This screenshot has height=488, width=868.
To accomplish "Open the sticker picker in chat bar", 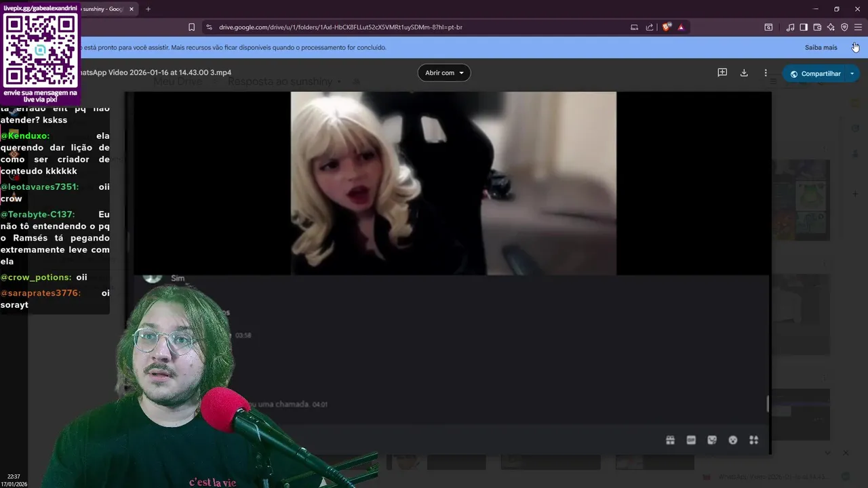I will pos(712,440).
